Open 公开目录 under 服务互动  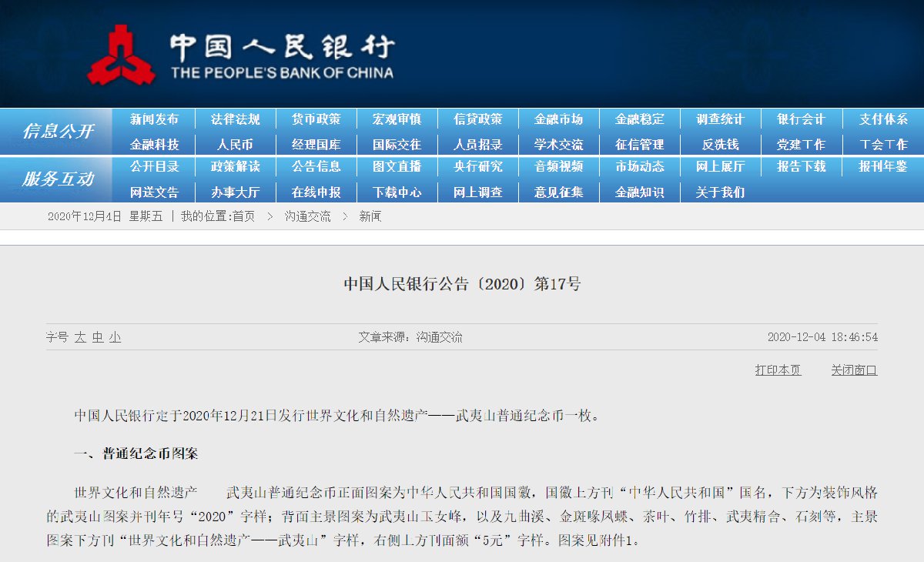154,166
